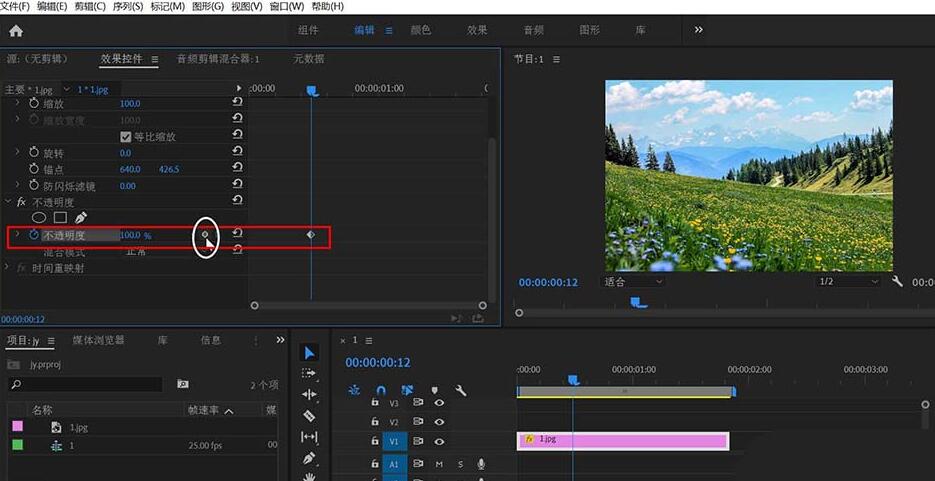
Task: Toggle snap magnet in timeline
Action: point(380,390)
